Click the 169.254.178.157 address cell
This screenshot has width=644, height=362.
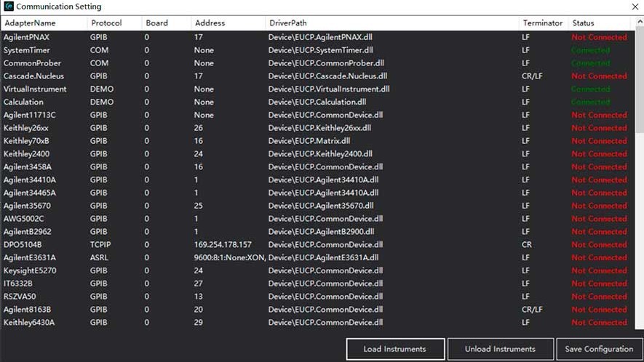click(x=223, y=245)
